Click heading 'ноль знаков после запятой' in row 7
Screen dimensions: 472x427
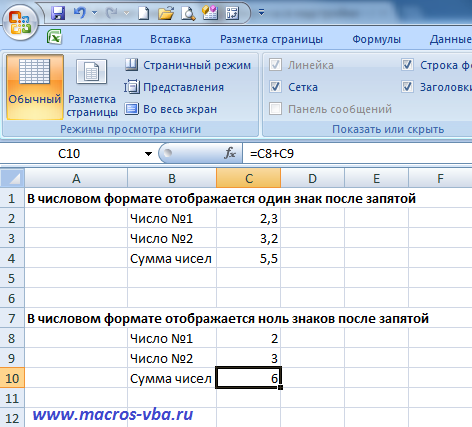coord(228,319)
